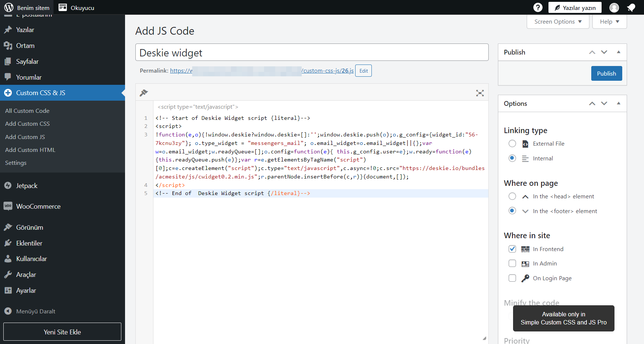Screen dimensions: 644x344
Task: Open the notifications bell icon
Action: [631, 7]
